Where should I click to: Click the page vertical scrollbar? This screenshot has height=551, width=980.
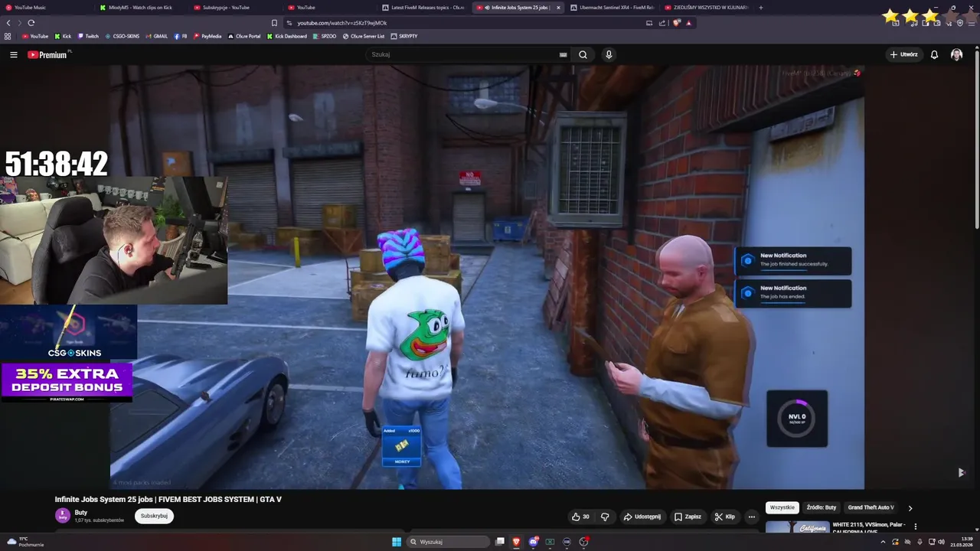pyautogui.click(x=977, y=138)
